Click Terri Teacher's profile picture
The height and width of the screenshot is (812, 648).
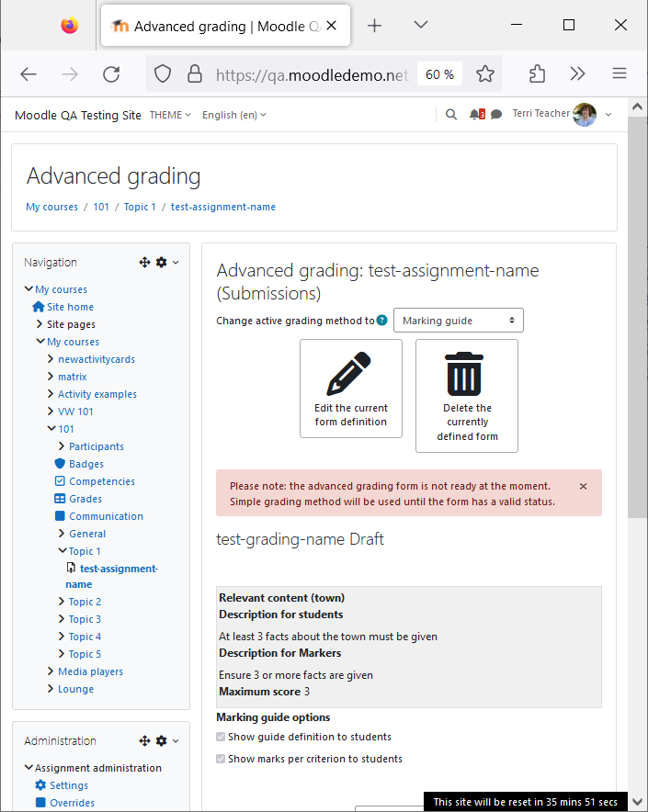pos(585,115)
